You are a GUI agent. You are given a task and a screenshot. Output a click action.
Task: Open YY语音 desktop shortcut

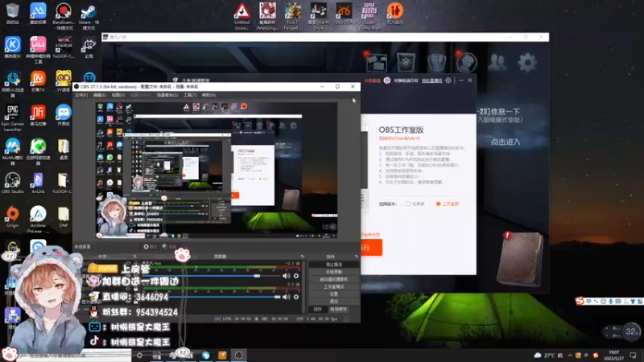[64, 81]
